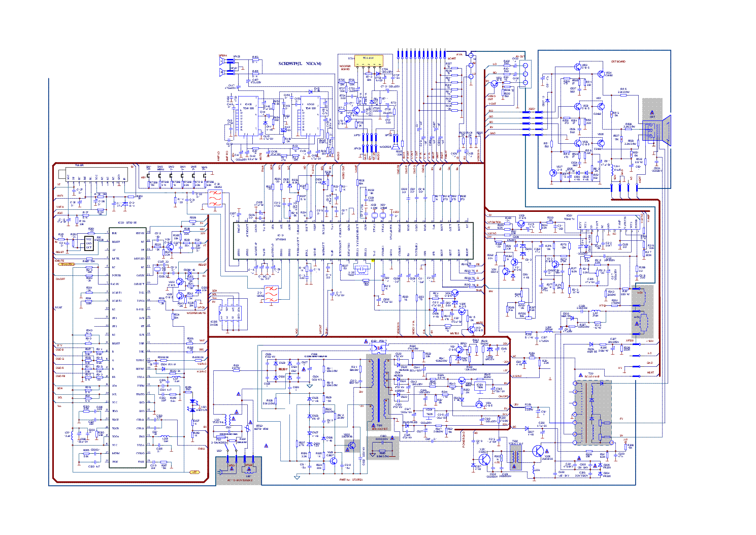Click the AV OUT jack connector block
Screen dimensions: 756x535
525,74
